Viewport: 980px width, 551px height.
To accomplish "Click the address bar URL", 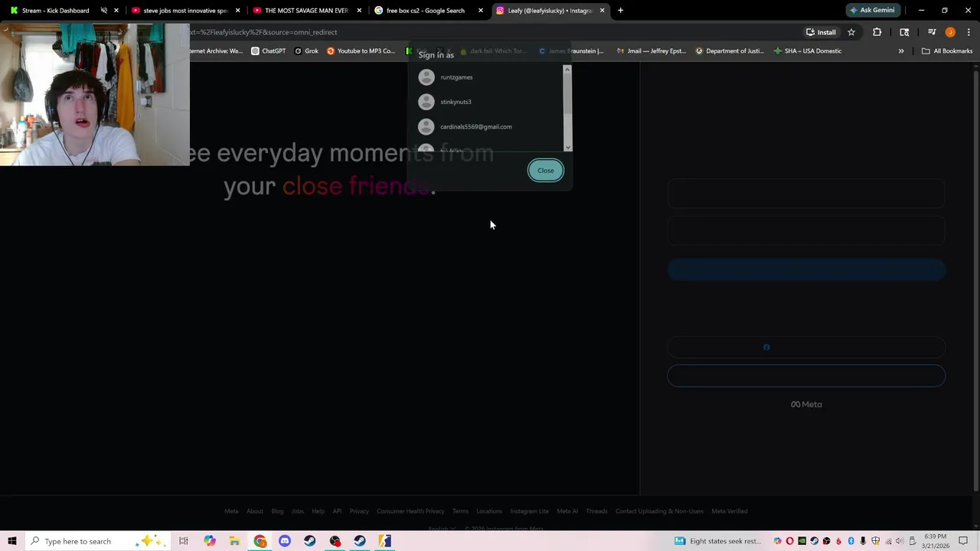I will [x=263, y=32].
